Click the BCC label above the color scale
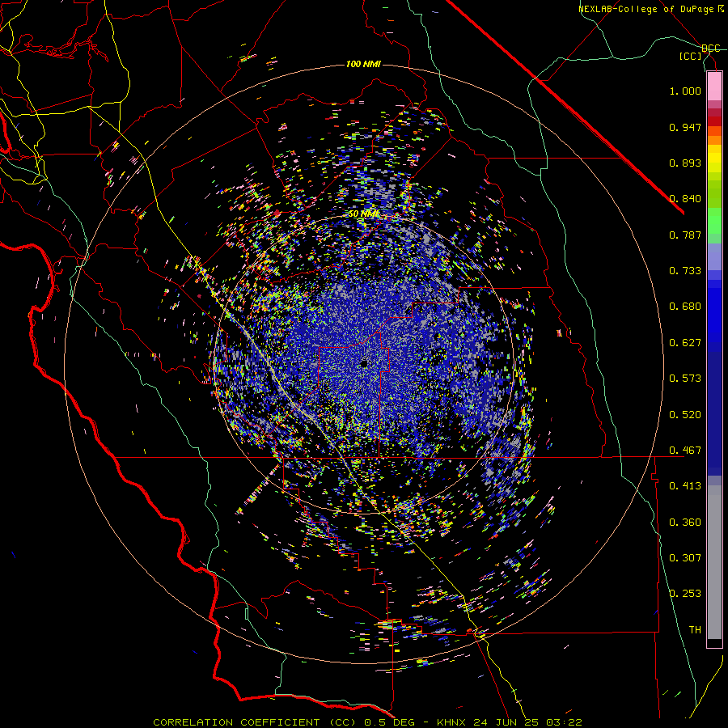Viewport: 728px width, 728px height. click(x=710, y=49)
